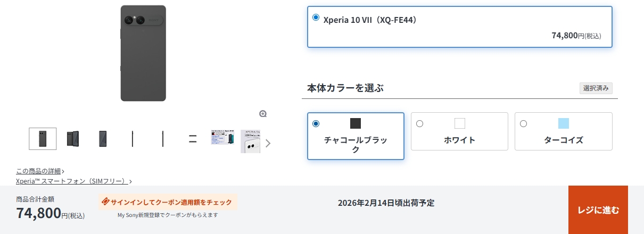644x234 pixels.
Task: Click the magnifier zoom icon below product image
Action: point(263,114)
